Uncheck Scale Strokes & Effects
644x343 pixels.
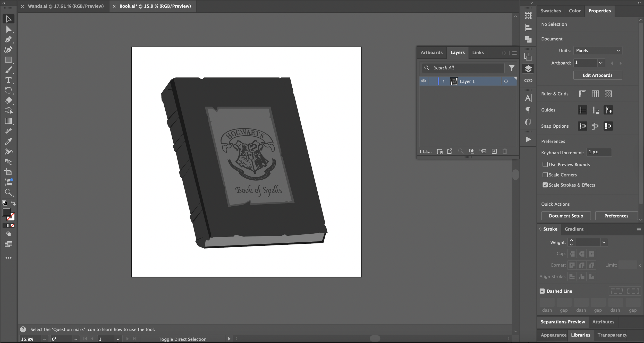(x=545, y=185)
